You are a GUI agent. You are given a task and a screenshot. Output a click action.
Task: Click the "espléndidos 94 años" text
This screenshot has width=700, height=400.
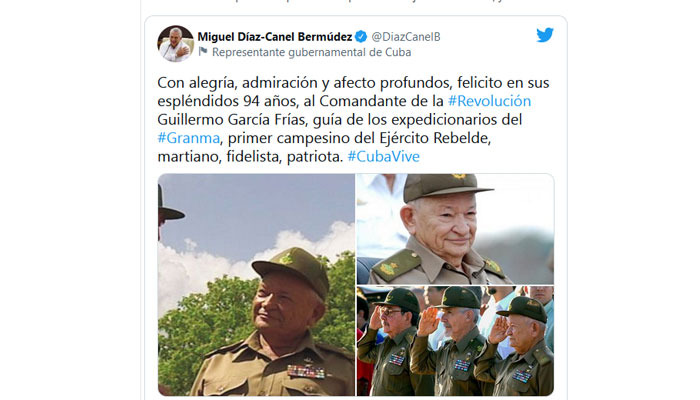point(226,101)
